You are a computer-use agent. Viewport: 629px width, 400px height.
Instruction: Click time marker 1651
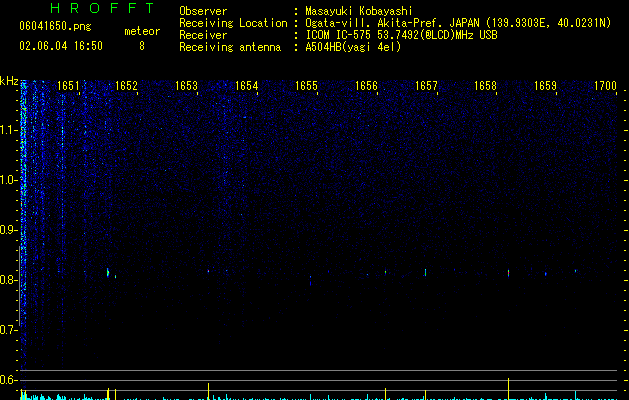69,86
